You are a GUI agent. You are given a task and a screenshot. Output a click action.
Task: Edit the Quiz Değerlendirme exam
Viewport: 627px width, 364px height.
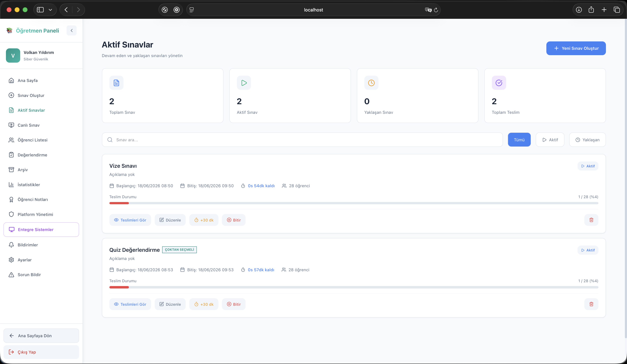[170, 304]
